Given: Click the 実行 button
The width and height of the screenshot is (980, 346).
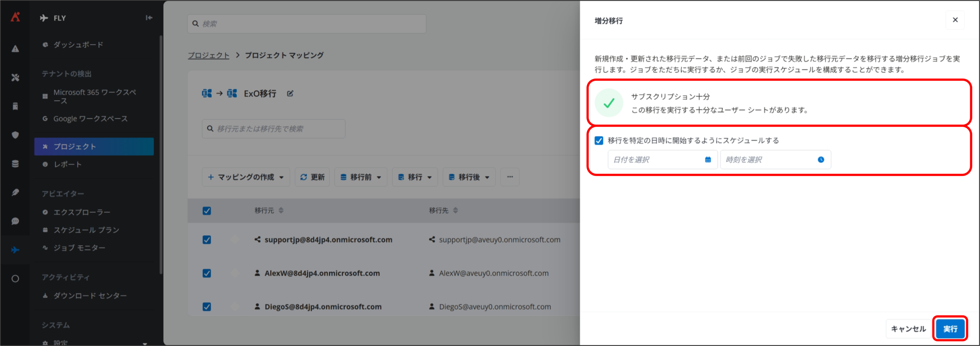Looking at the screenshot, I should [x=950, y=329].
